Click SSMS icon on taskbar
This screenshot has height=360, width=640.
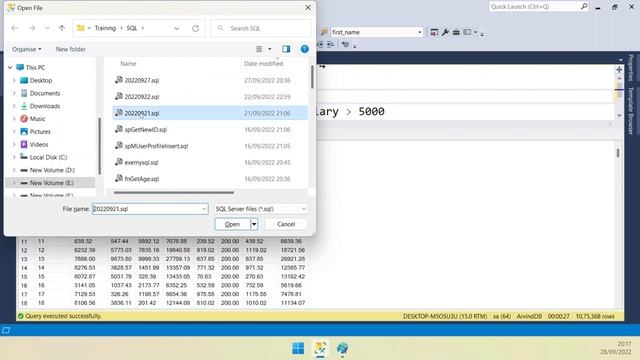click(x=320, y=348)
